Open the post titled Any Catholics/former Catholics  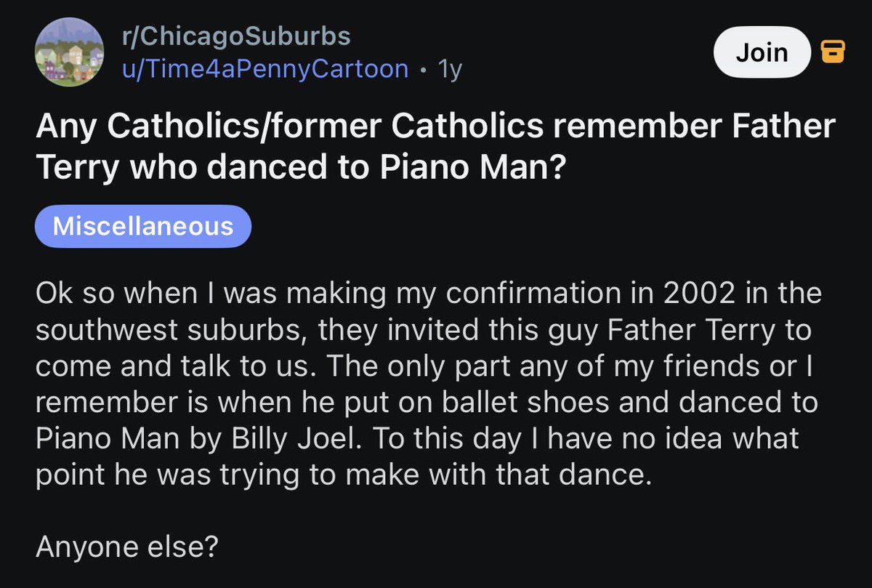(x=435, y=148)
